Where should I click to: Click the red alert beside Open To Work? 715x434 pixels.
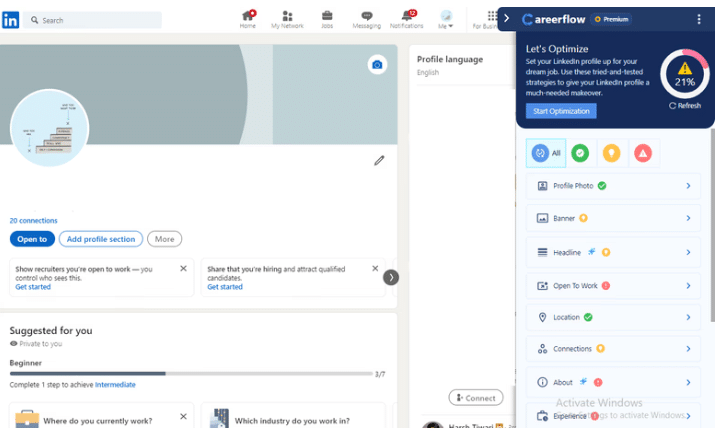[x=606, y=285]
